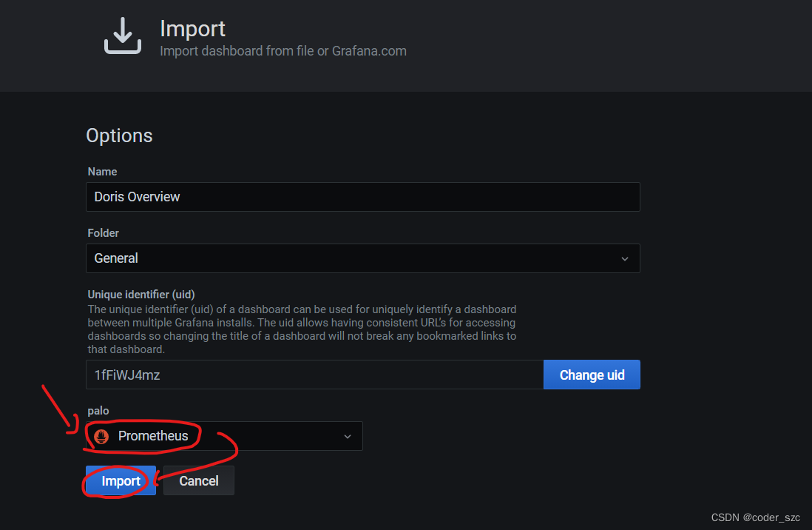Click the blue Import button
This screenshot has width=812, height=530.
[x=121, y=480]
